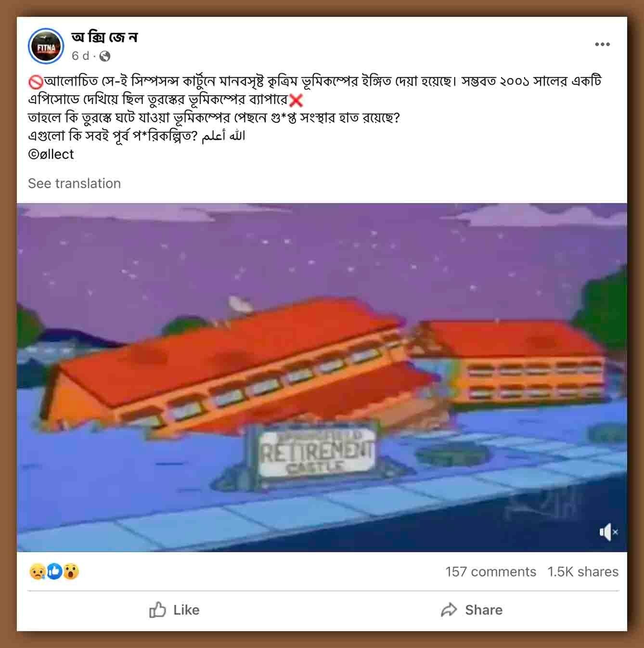Click See translation link
This screenshot has width=644, height=648.
(74, 183)
